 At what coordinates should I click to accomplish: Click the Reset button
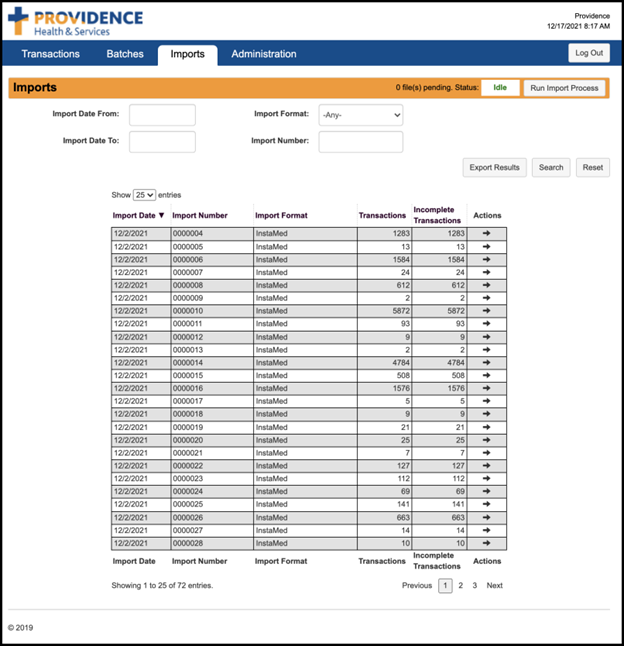click(593, 168)
